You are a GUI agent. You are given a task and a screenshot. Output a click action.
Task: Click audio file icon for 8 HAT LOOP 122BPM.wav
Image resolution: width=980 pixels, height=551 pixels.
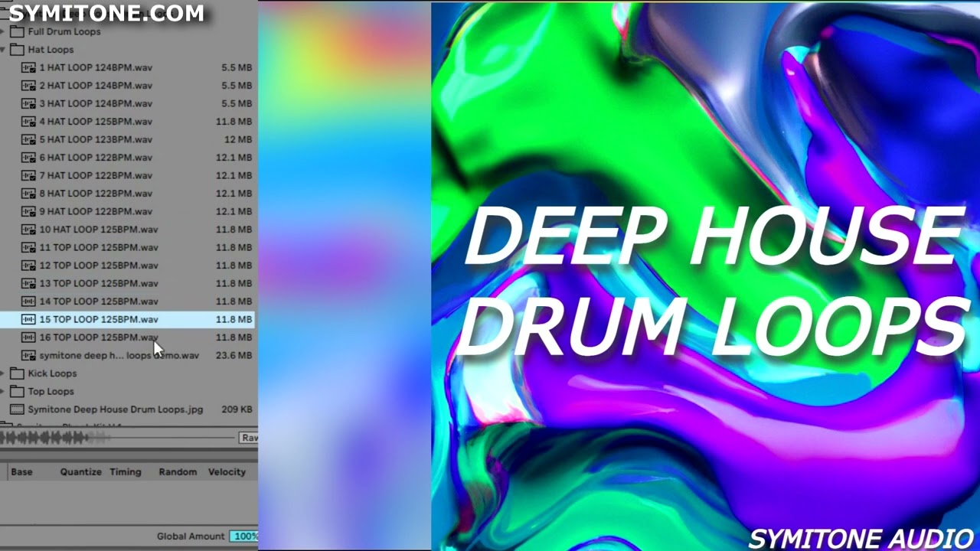[28, 194]
